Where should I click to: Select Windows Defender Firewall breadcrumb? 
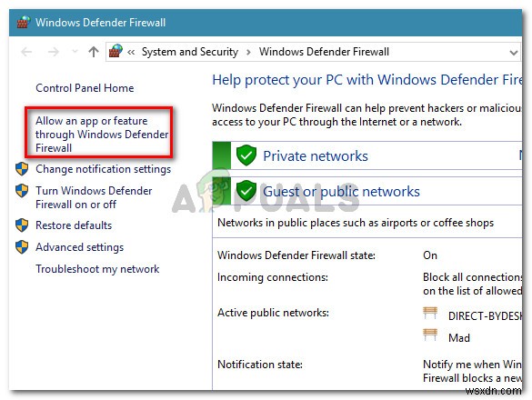click(x=324, y=52)
